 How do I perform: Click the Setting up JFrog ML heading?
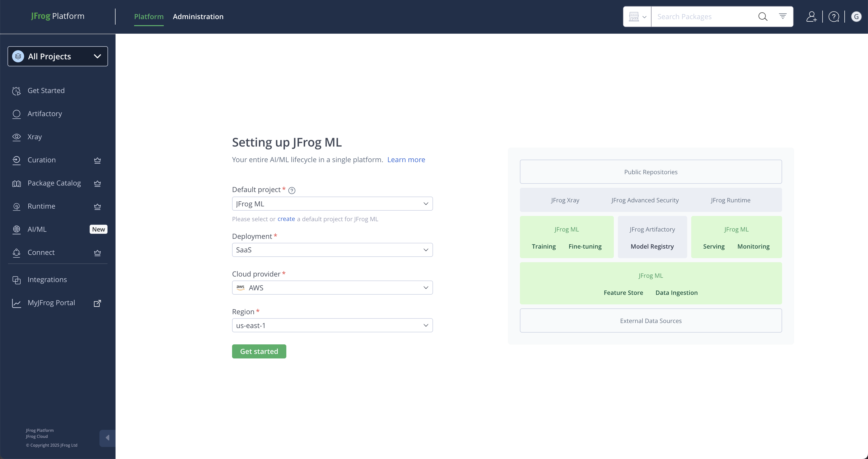click(287, 142)
